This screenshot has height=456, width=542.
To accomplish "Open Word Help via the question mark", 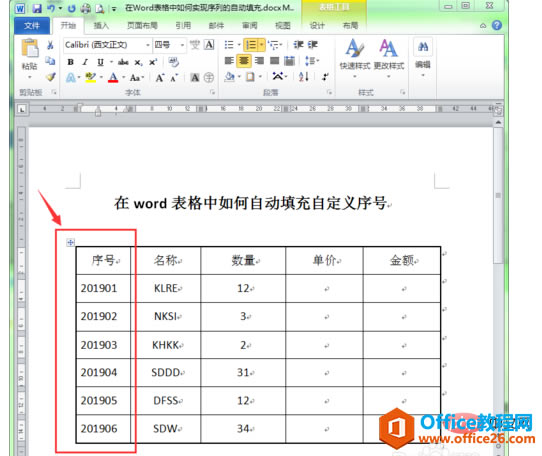I will click(x=497, y=25).
